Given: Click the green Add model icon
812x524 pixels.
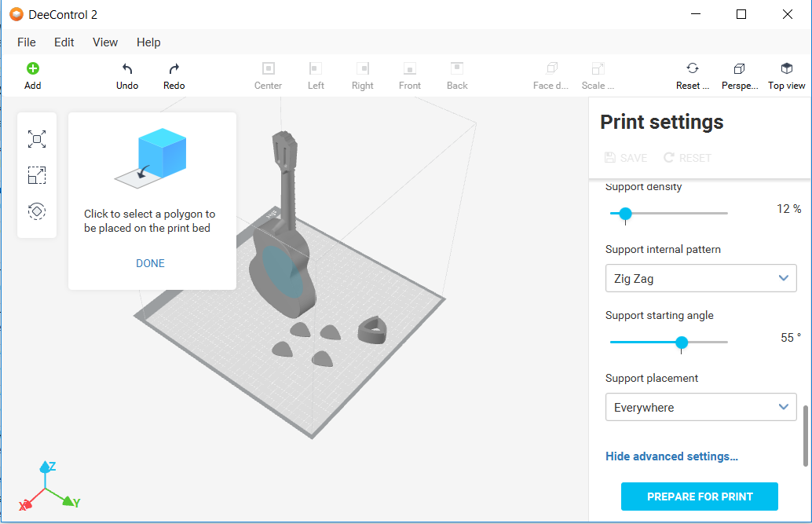Looking at the screenshot, I should click(33, 69).
